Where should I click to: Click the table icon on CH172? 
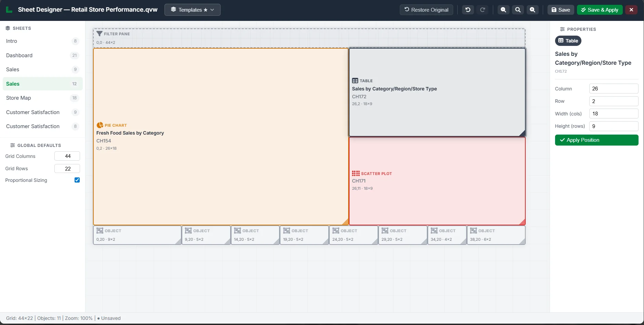[356, 80]
